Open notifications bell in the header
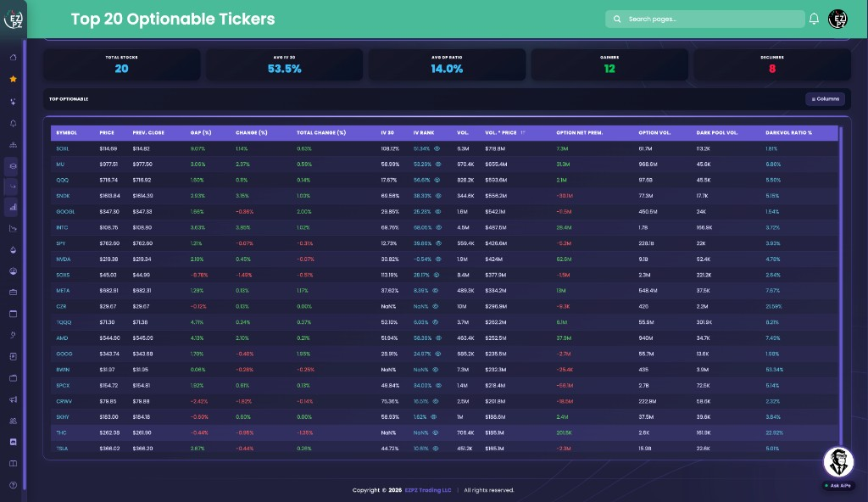This screenshot has height=502, width=868. (x=814, y=19)
